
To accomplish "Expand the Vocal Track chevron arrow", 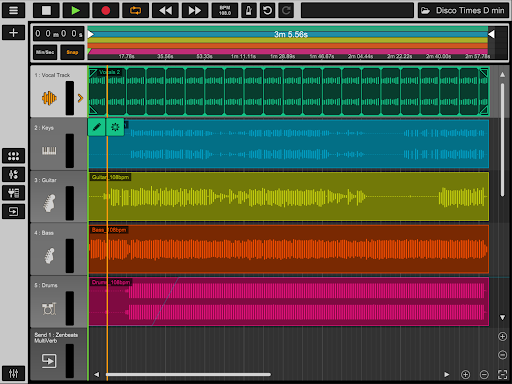I will click(x=80, y=98).
